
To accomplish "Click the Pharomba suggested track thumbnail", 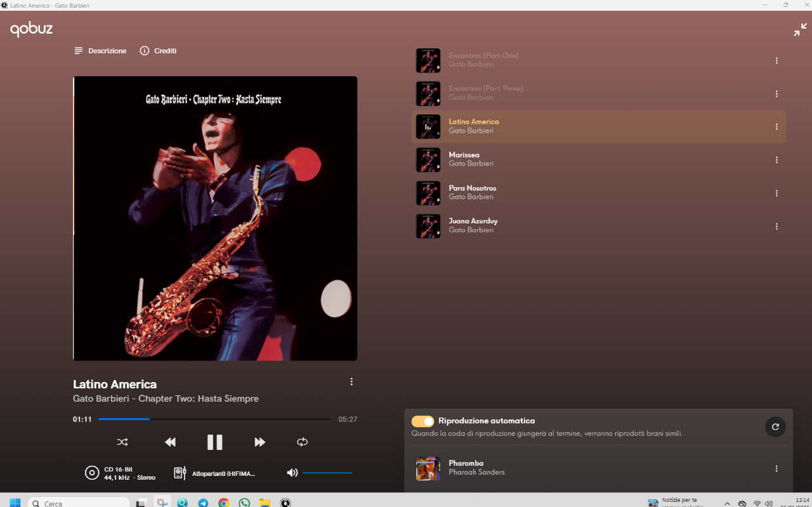I will (428, 468).
